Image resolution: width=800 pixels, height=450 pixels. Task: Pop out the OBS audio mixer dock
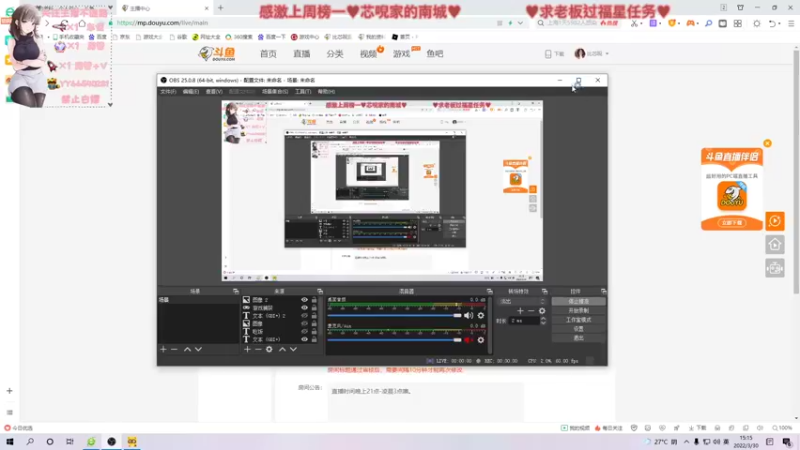point(489,291)
